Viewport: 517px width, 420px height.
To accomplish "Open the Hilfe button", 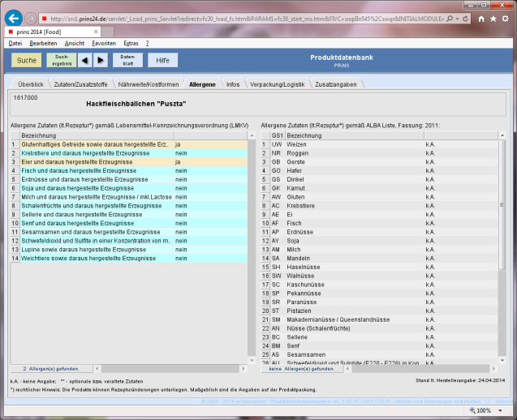I will pos(162,60).
